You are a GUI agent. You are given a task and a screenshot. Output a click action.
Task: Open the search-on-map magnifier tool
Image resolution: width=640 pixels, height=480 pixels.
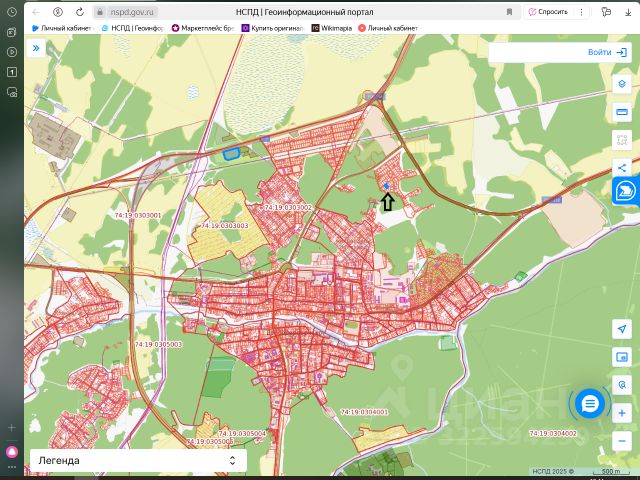tap(622, 385)
